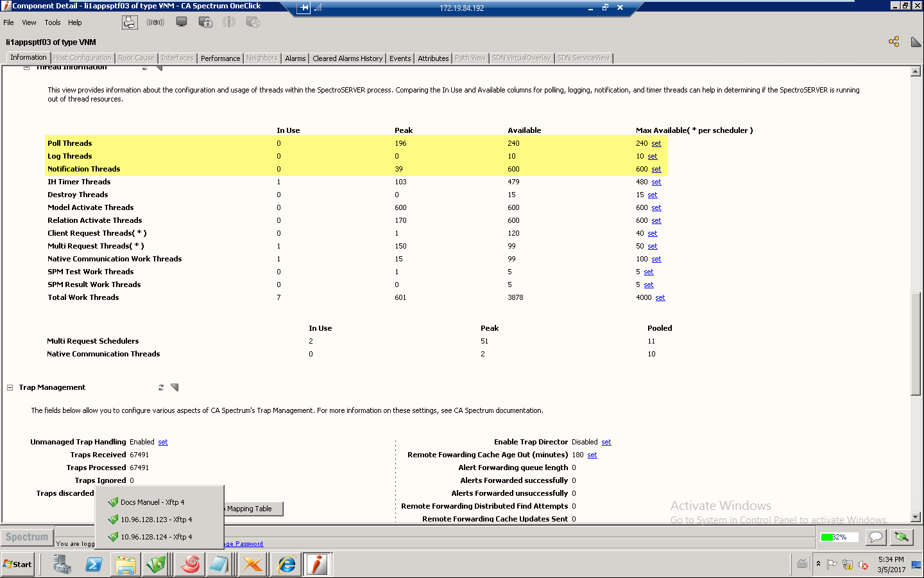Click the muted speaker volume tray icon
The image size is (924, 578).
coord(863,565)
